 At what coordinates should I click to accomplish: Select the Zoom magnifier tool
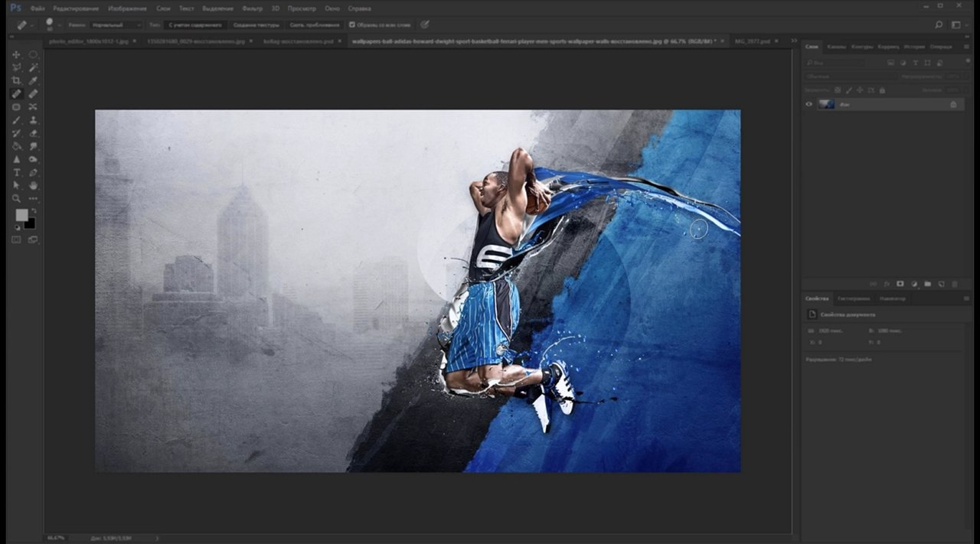(16, 198)
